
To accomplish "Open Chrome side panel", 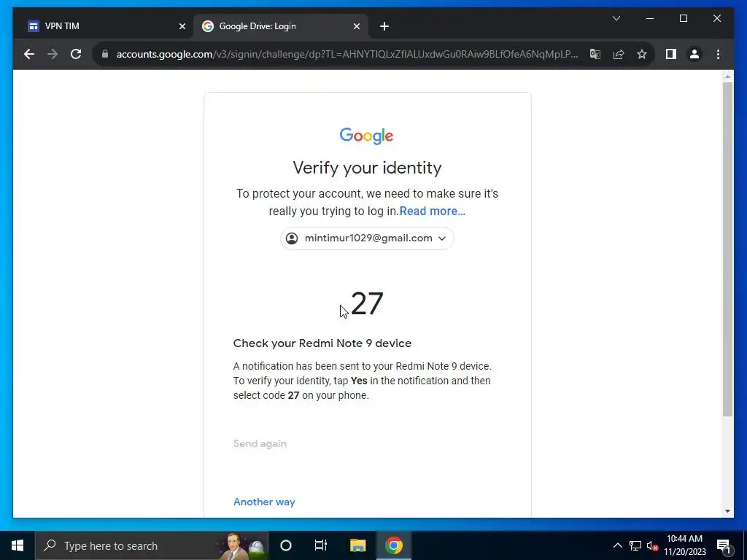I will [x=671, y=54].
